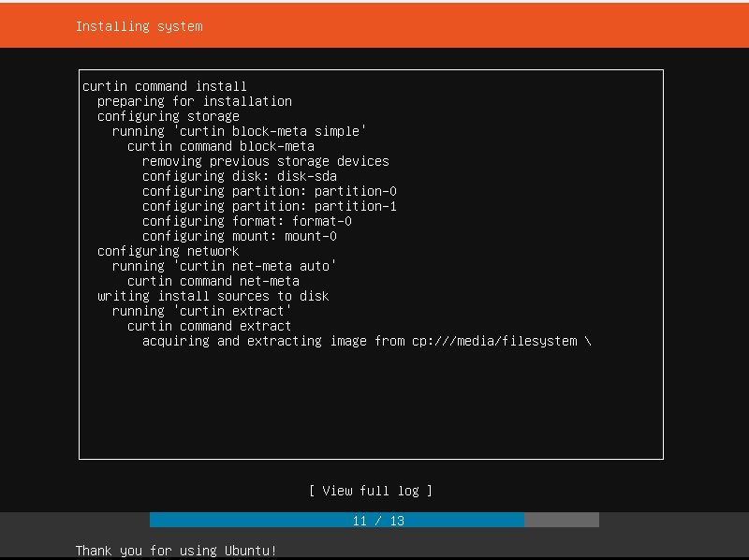The height and width of the screenshot is (560, 749).
Task: Click 'configuring partition: partition-1' line
Action: (x=270, y=206)
